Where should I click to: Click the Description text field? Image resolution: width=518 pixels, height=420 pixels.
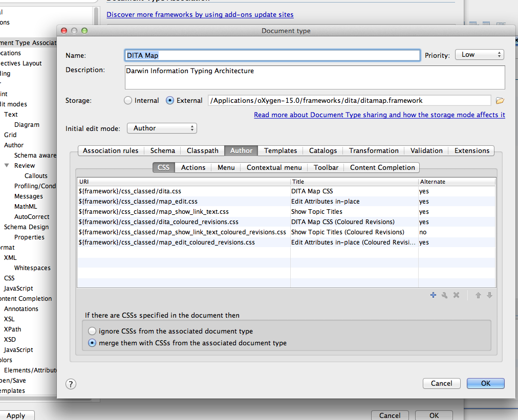pos(314,77)
